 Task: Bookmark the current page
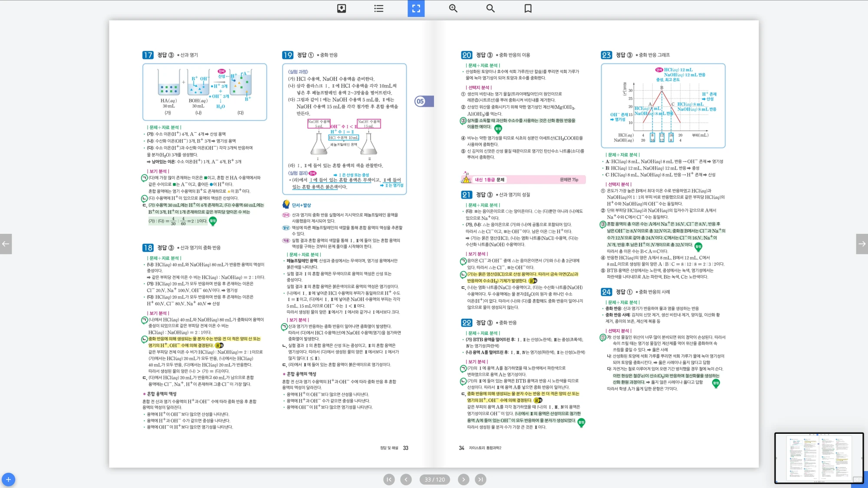(x=528, y=8)
